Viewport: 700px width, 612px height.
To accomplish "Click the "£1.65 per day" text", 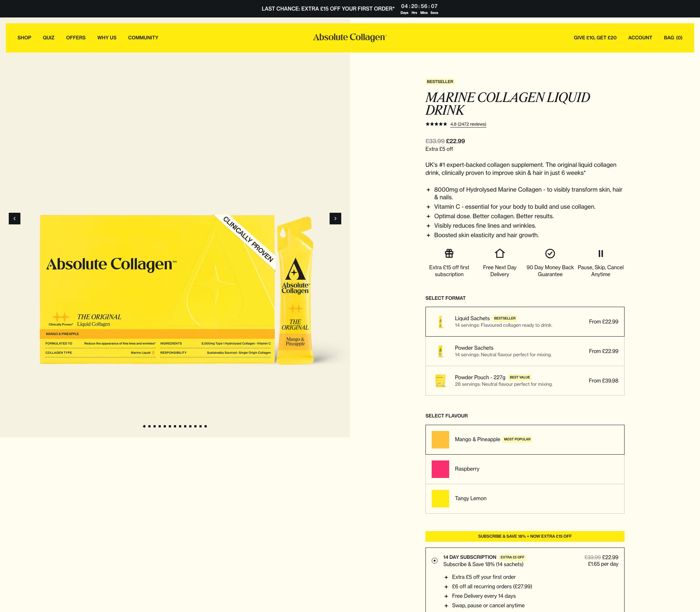I will coord(603,564).
